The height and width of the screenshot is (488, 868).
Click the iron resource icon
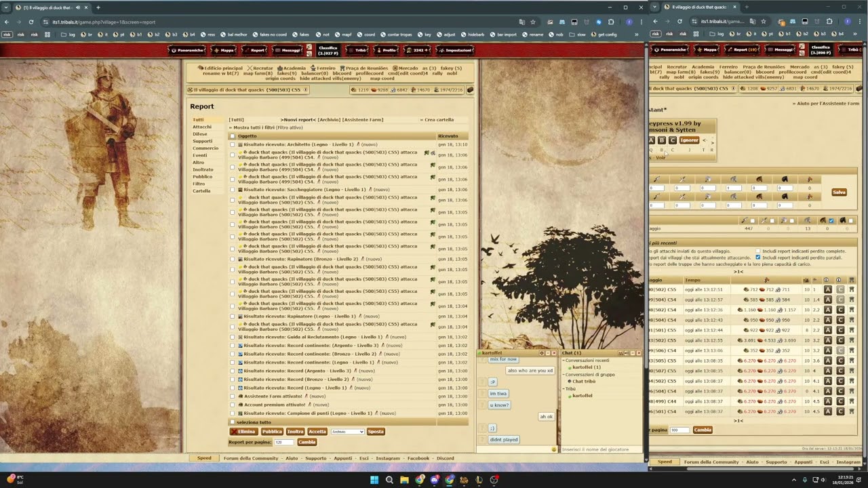tap(393, 90)
